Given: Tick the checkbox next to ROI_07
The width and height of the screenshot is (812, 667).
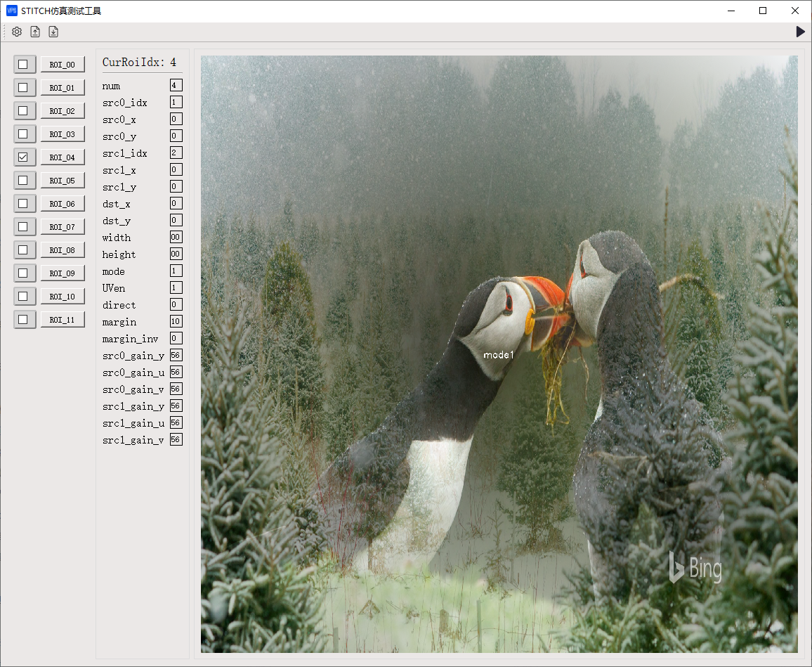Looking at the screenshot, I should [23, 227].
